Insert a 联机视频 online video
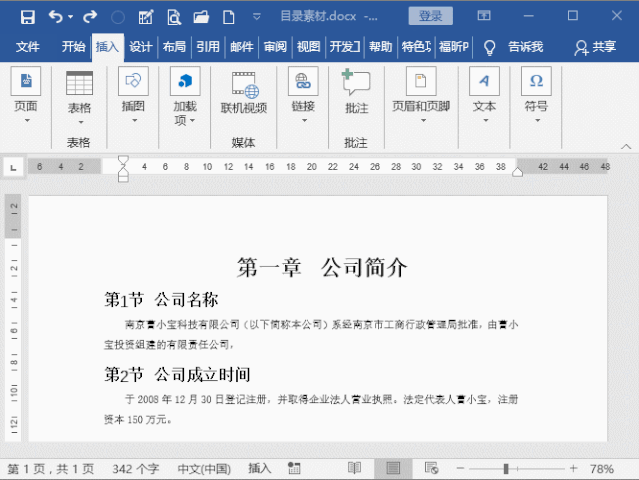The image size is (639, 480). 244,92
